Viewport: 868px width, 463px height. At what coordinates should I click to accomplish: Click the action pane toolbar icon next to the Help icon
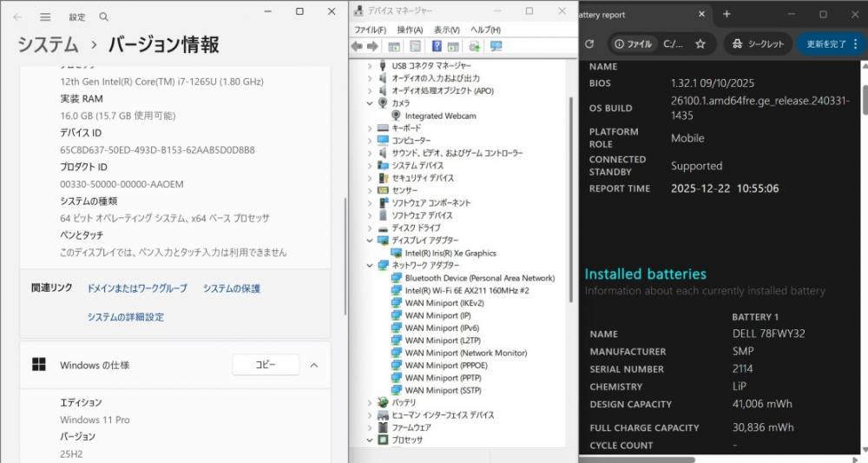453,47
